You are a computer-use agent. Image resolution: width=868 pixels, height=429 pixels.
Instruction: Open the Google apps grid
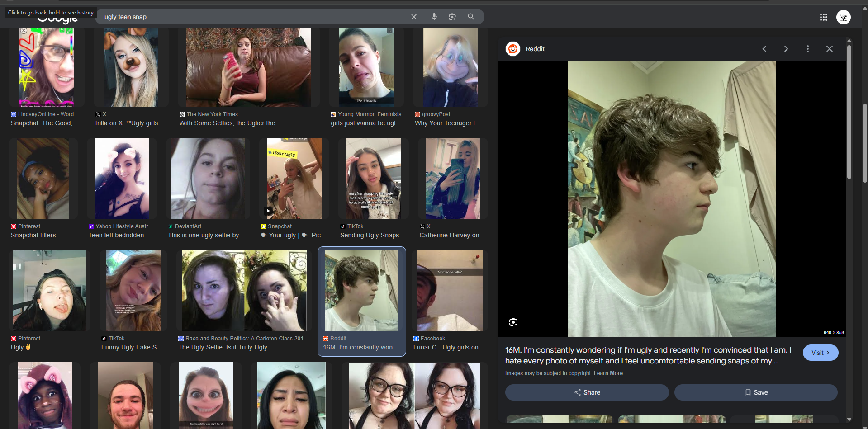823,17
